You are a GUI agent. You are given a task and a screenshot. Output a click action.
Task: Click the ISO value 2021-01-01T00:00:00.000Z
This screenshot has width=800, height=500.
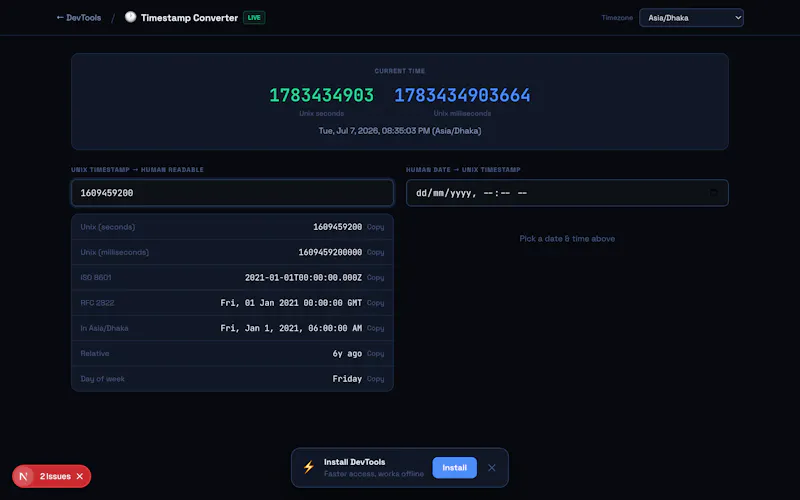click(x=303, y=278)
